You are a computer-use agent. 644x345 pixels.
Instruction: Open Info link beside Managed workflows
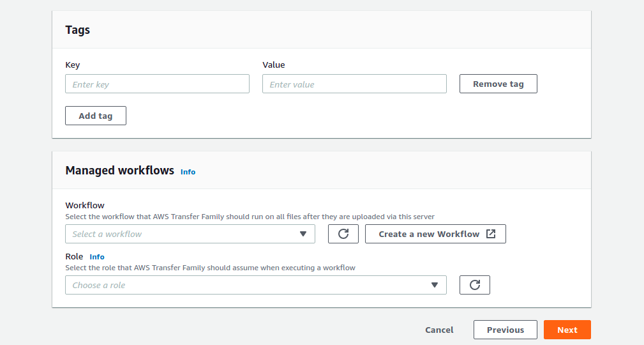coord(188,172)
